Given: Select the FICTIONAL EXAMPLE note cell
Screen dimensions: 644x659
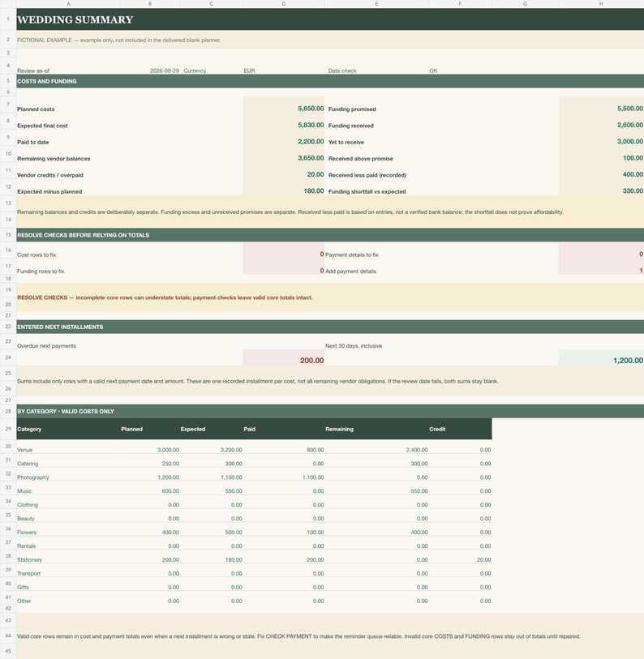Looking at the screenshot, I should coord(330,40).
